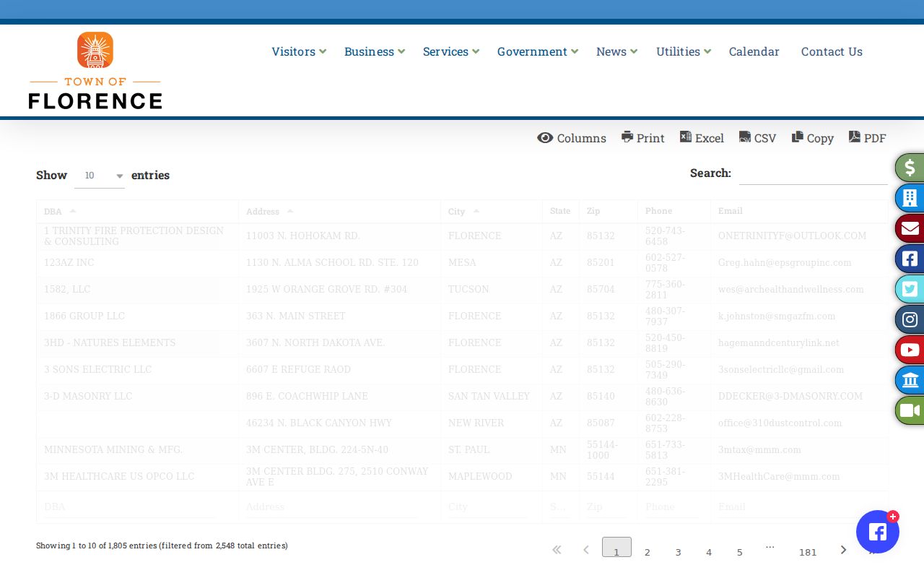The image size is (924, 578).
Task: Expand the Services menu
Action: (x=451, y=51)
